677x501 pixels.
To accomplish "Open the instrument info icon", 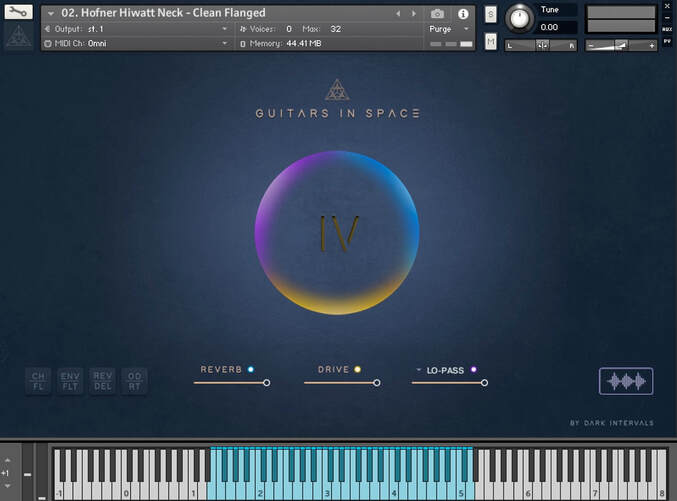I will 463,13.
